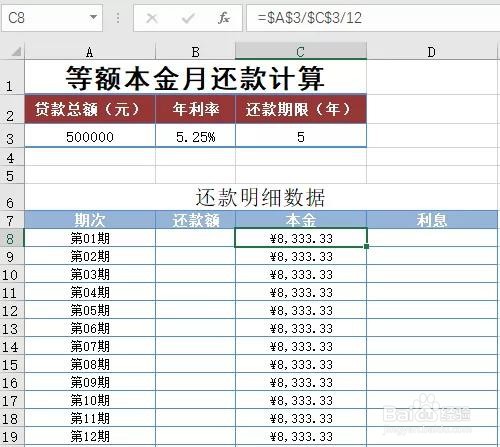
Task: Select column D header
Action: click(432, 52)
